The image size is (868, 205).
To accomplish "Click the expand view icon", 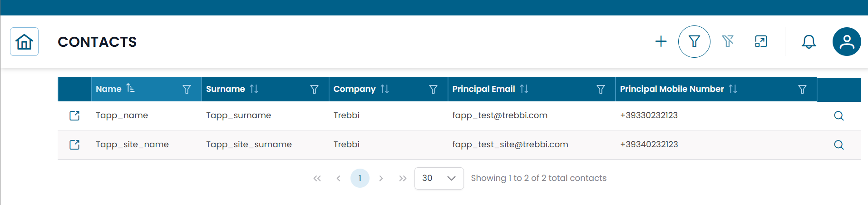I will click(x=761, y=41).
